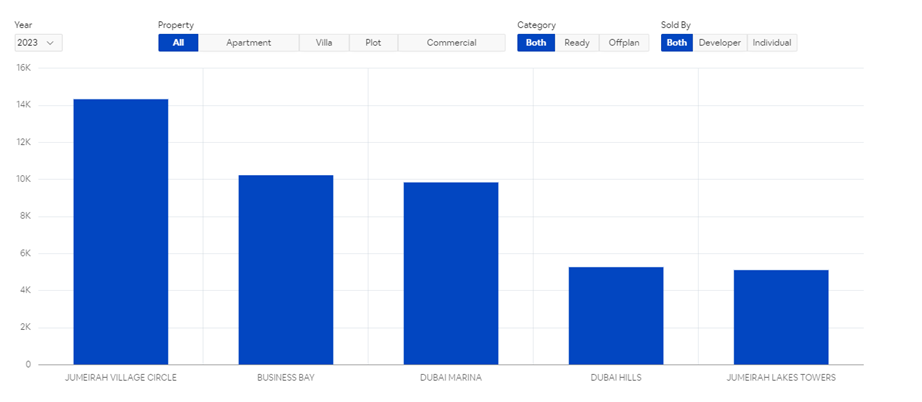Screen dimensions: 922x402
Task: Click the Jumeirah Lakes Towers bar
Action: coord(781,317)
